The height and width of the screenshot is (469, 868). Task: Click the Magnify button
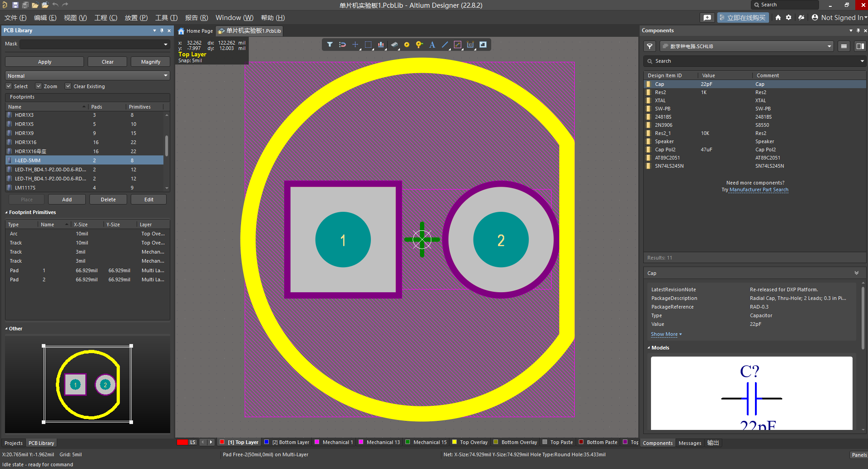click(151, 62)
